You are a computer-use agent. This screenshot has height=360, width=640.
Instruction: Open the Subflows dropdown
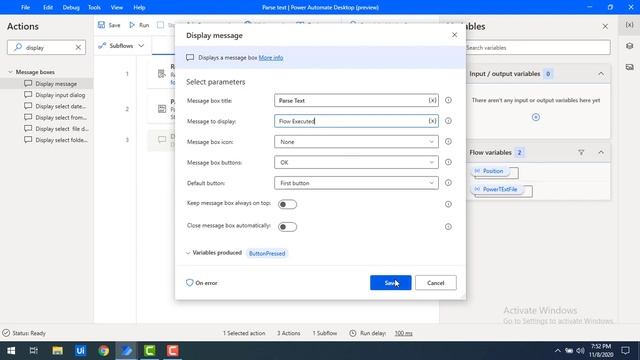pos(122,46)
